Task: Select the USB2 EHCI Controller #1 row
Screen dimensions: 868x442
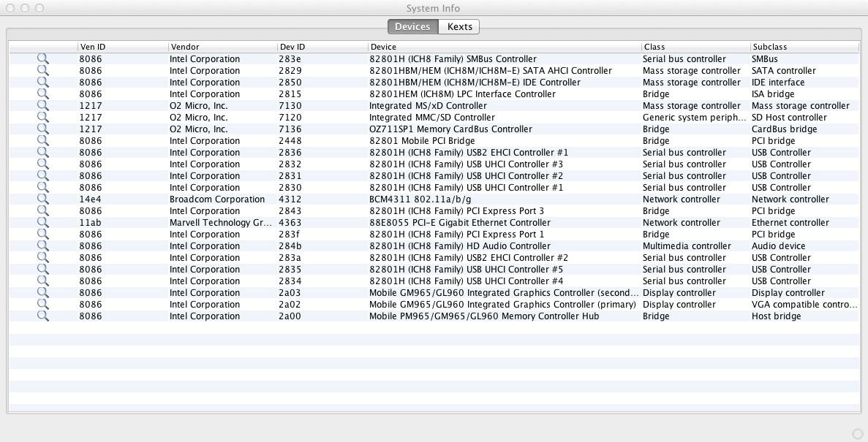Action: click(x=468, y=153)
